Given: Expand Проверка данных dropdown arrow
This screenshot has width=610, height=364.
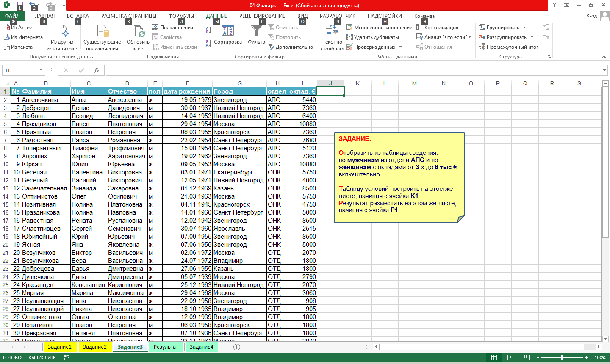Looking at the screenshot, I should coord(400,47).
